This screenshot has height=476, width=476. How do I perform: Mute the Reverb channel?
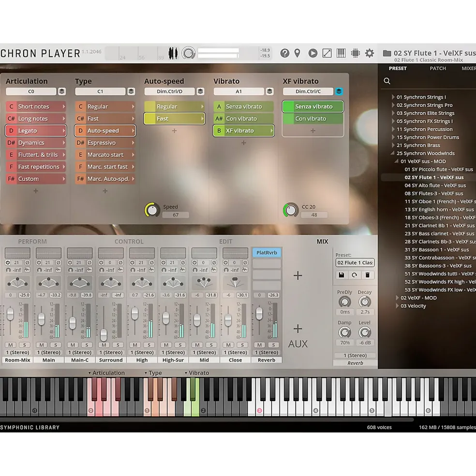tap(260, 345)
